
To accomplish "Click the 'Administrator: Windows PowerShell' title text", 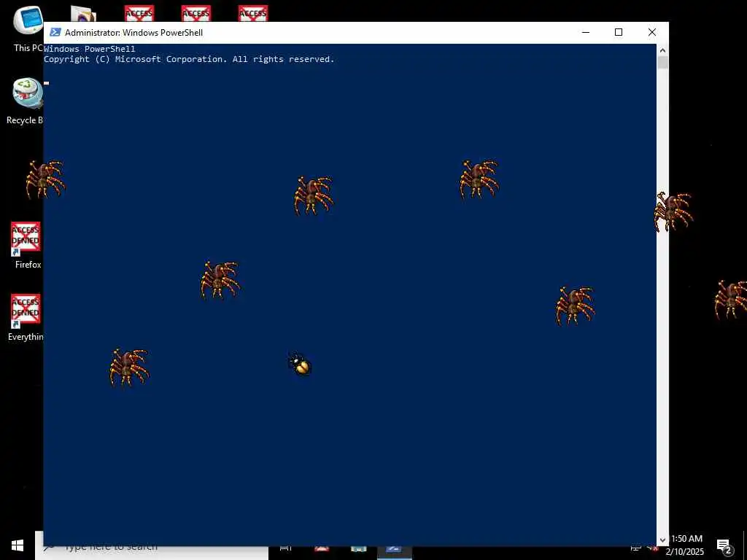I will coord(134,32).
